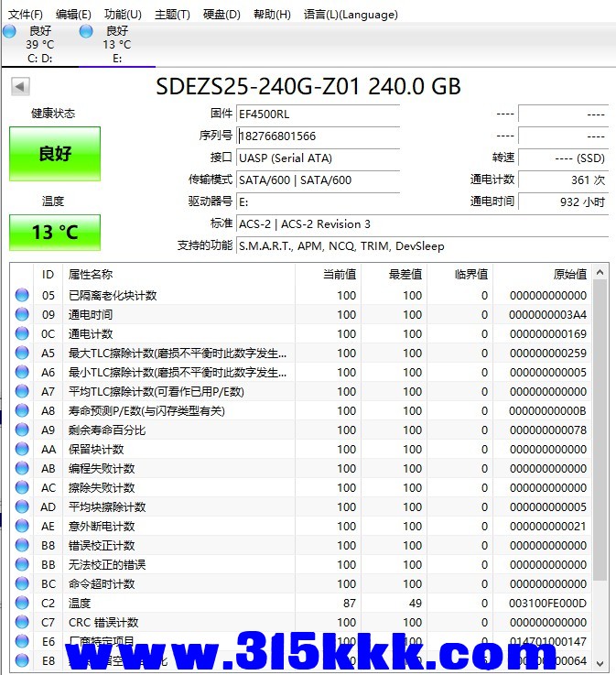Click status icon for attribute C7 CRC
The width and height of the screenshot is (616, 675).
(22, 622)
